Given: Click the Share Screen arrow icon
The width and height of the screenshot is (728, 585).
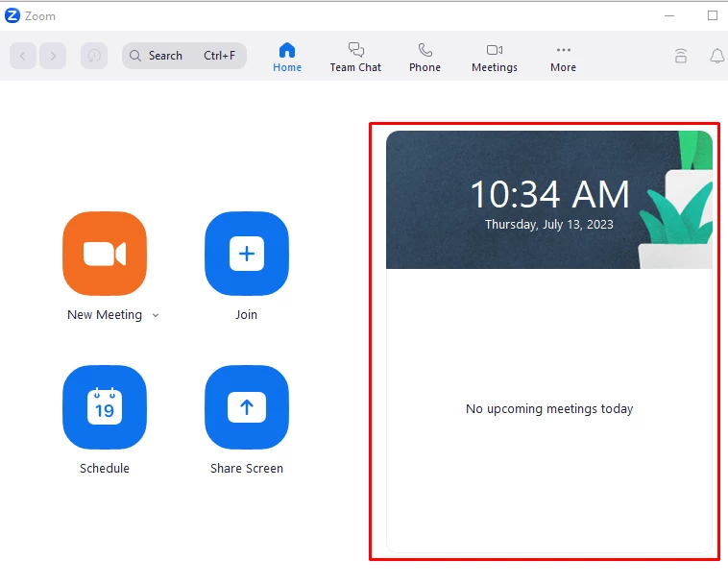Looking at the screenshot, I should 247,407.
